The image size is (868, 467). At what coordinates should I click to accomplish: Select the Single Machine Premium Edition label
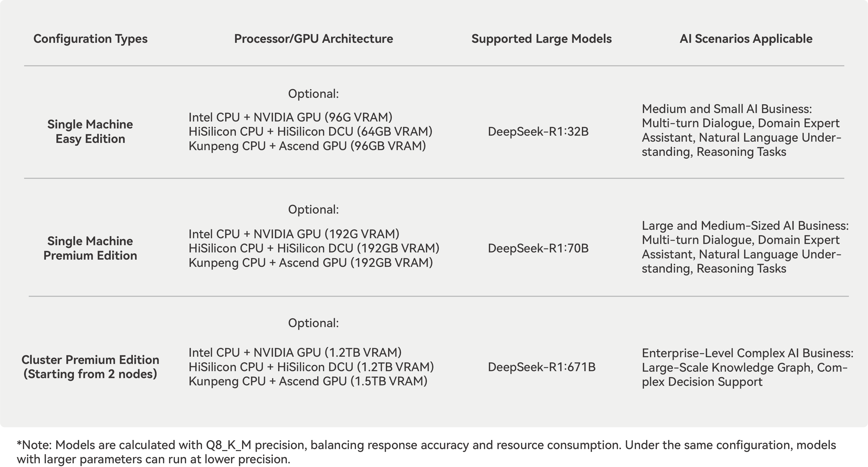pyautogui.click(x=90, y=248)
